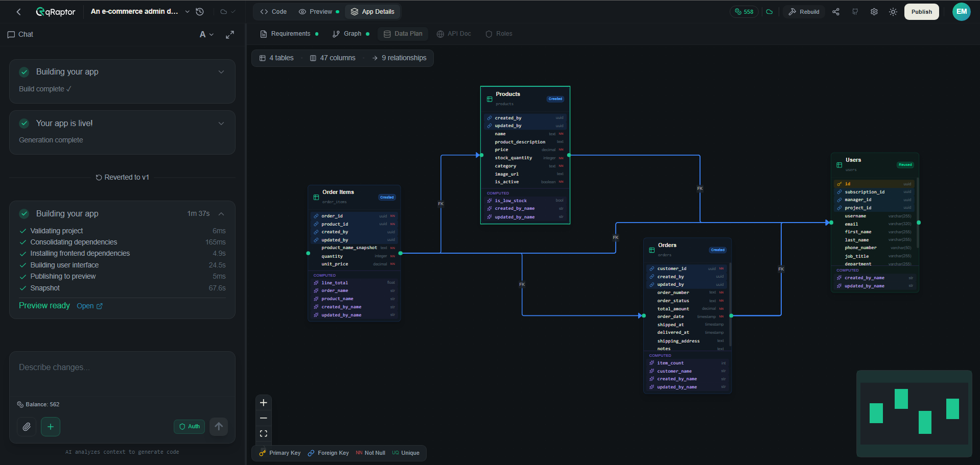Click the minimap overview thumbnail
980x465 pixels.
pos(914,413)
